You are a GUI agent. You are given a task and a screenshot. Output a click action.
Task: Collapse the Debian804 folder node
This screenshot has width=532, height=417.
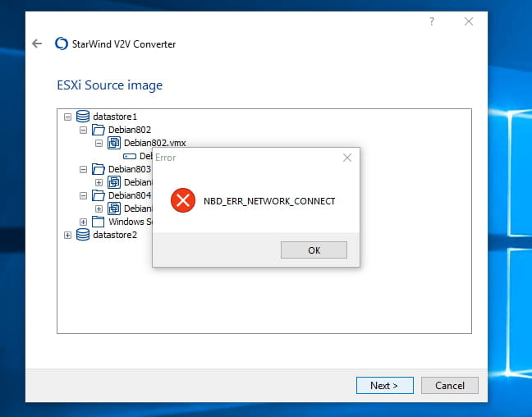83,195
